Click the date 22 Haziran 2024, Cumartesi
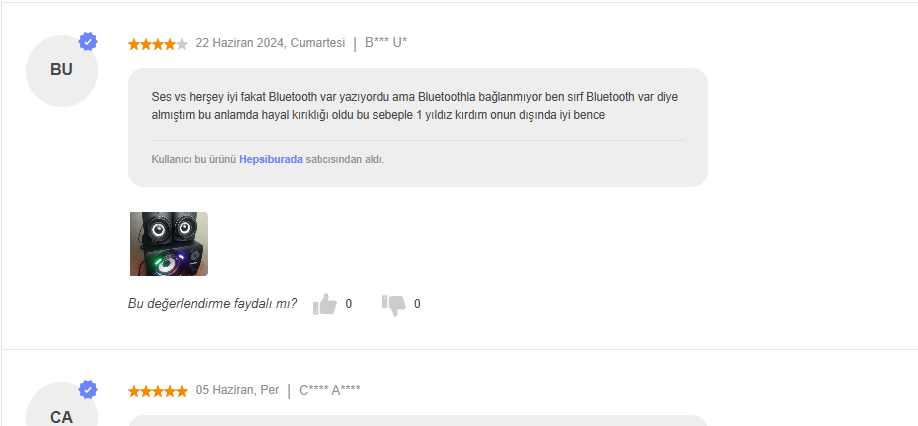The image size is (918, 426). click(270, 43)
